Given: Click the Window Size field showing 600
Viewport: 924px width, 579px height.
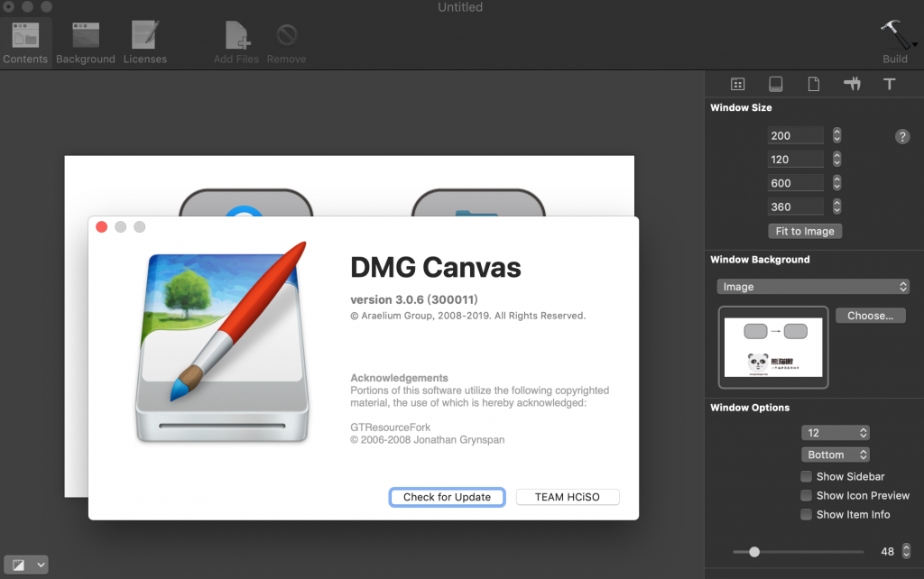Looking at the screenshot, I should [796, 183].
